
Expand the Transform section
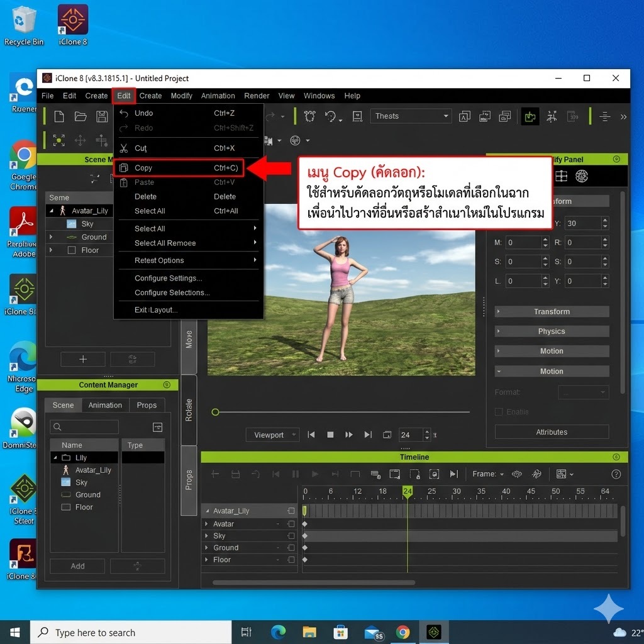tap(552, 312)
